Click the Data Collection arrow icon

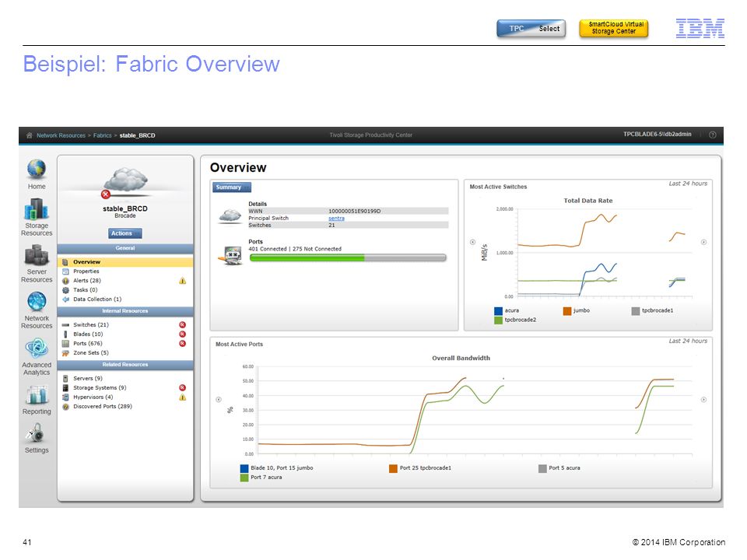pyautogui.click(x=65, y=299)
